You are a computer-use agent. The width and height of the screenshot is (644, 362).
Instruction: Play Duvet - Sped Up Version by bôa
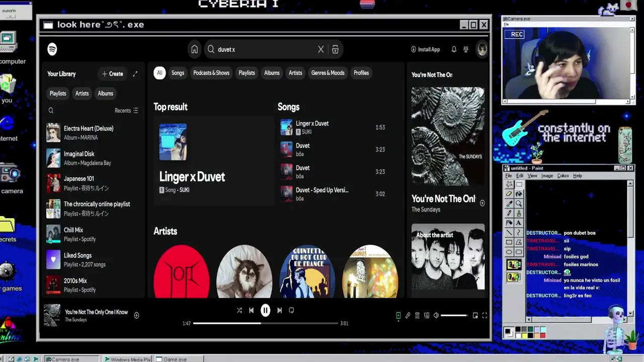click(x=335, y=194)
